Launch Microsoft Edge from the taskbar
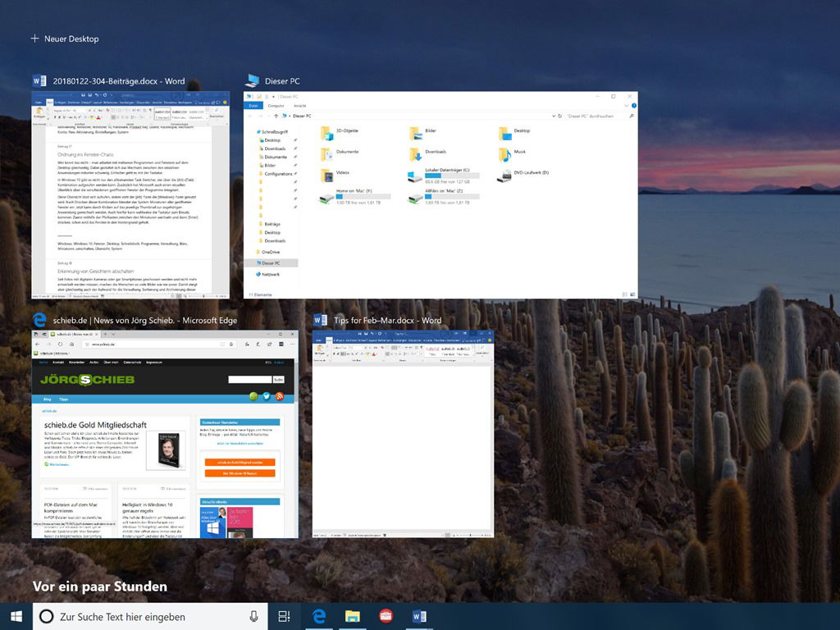This screenshot has height=630, width=840. (x=319, y=617)
